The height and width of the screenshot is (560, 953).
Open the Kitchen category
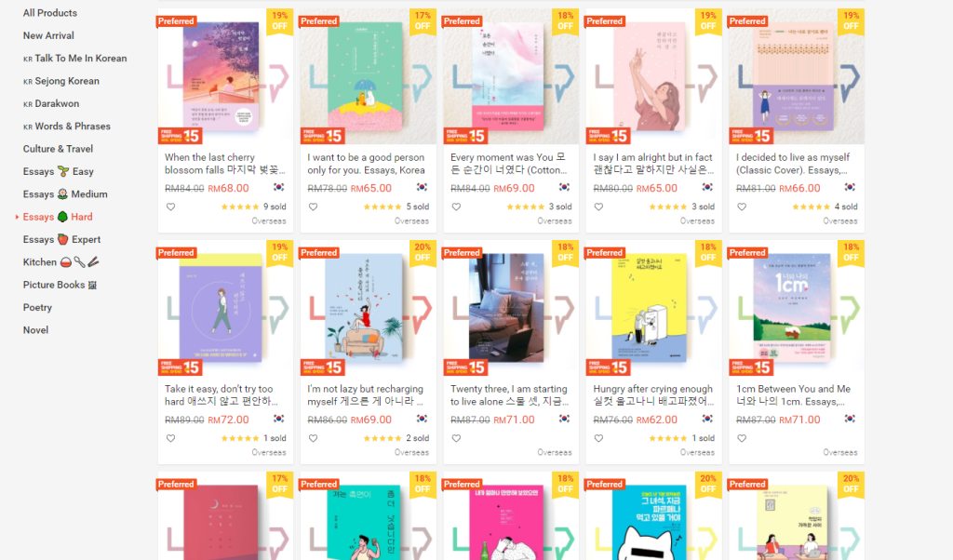pyautogui.click(x=60, y=262)
